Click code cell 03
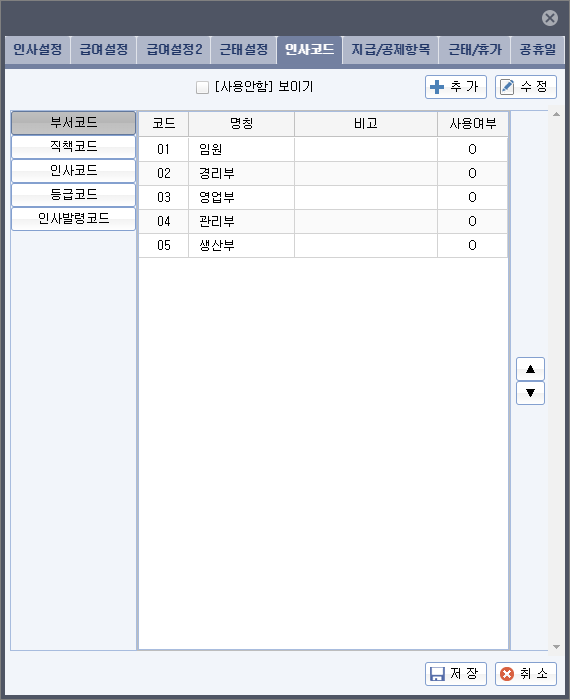Image resolution: width=570 pixels, height=700 pixels. point(164,197)
